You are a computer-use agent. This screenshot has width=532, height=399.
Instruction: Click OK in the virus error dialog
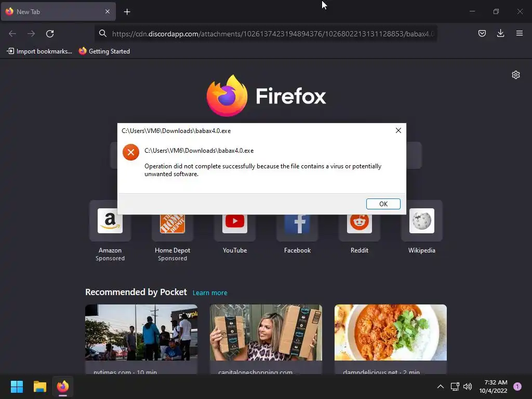click(x=383, y=204)
